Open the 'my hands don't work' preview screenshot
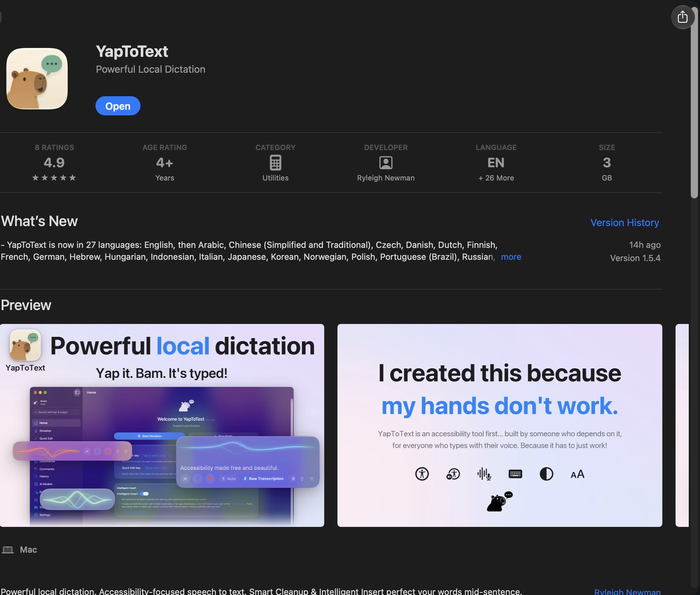The image size is (700, 595). tap(499, 425)
